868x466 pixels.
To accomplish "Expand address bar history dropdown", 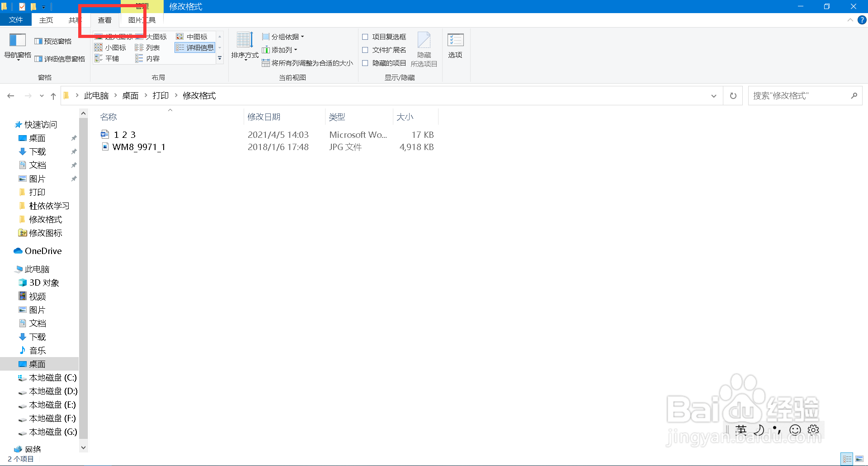I will tap(714, 96).
